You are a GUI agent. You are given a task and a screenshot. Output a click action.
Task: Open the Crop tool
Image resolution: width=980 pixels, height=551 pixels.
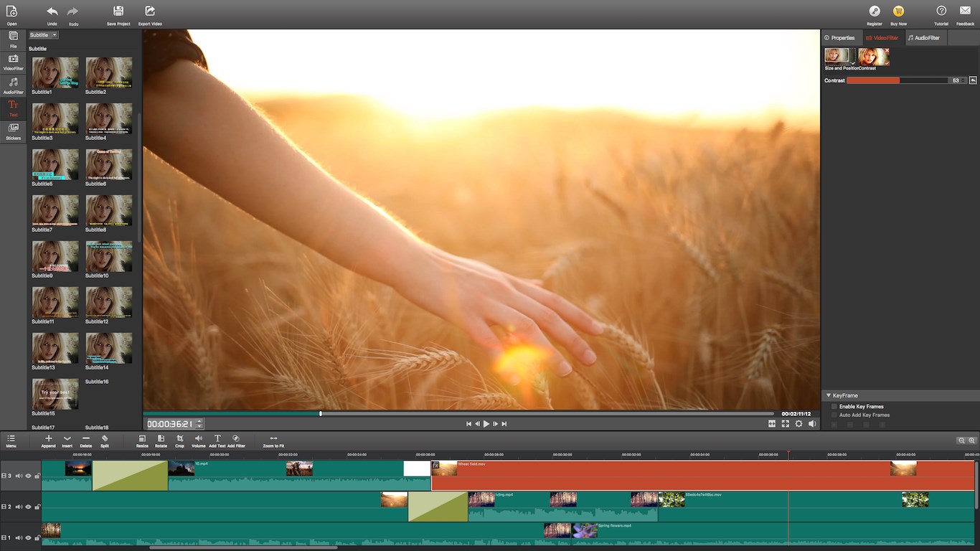(179, 440)
